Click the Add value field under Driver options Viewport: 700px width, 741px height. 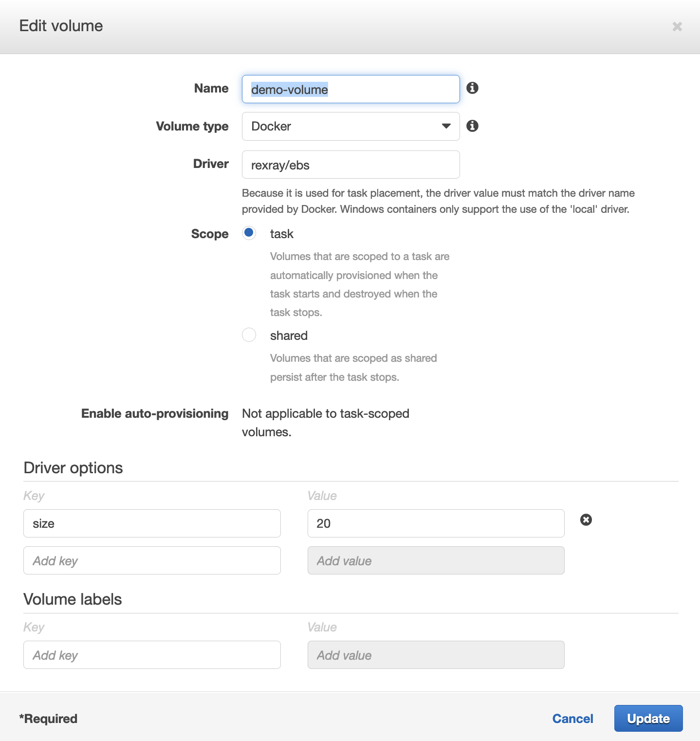tap(436, 560)
